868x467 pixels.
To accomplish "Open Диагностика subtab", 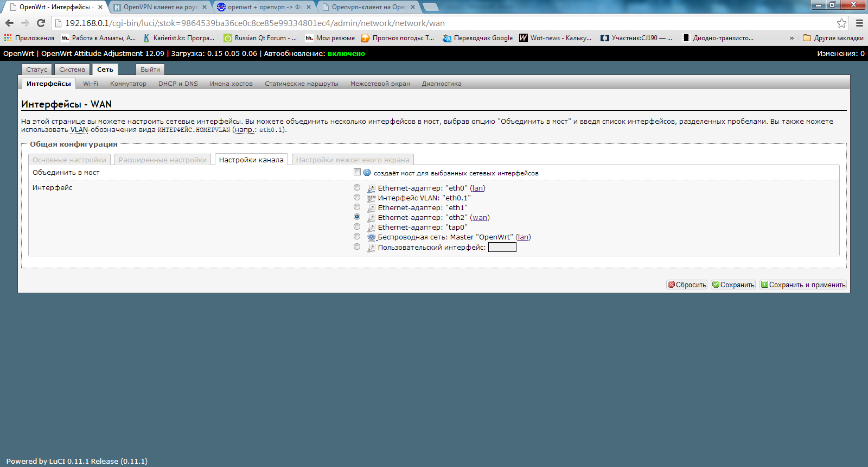I will [x=442, y=84].
